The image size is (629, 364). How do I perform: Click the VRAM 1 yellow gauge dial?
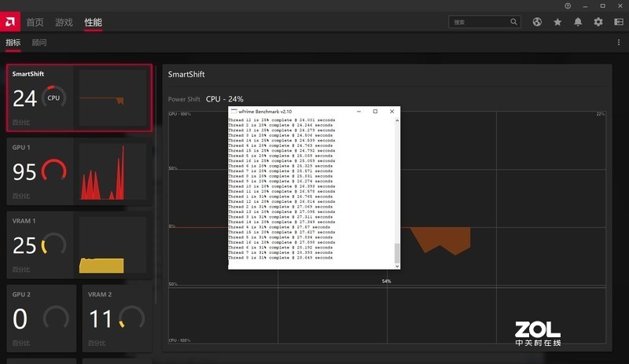(53, 244)
